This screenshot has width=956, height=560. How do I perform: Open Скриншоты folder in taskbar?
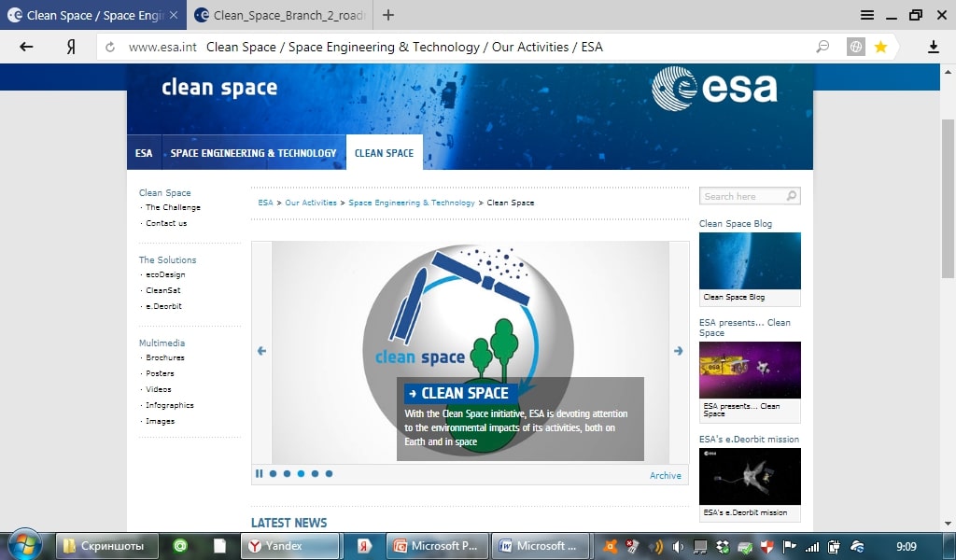pyautogui.click(x=107, y=546)
